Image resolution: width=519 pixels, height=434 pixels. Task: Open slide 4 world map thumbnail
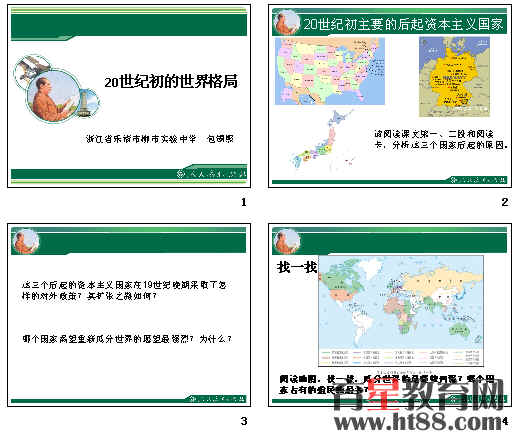pos(390,315)
